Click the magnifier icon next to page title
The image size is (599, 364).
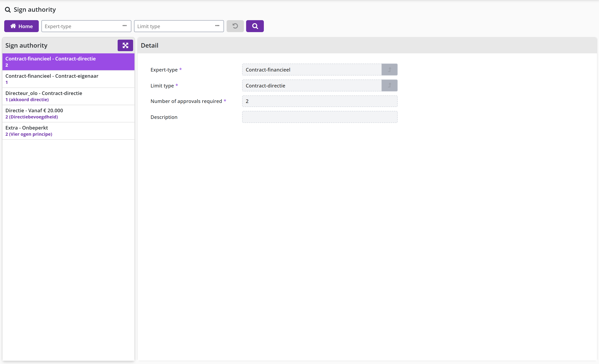pyautogui.click(x=8, y=10)
